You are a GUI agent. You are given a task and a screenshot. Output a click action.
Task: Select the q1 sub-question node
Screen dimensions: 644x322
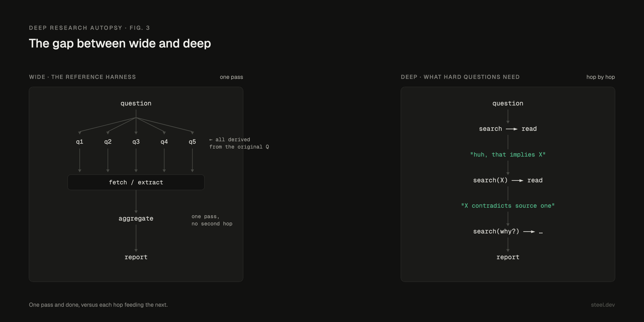(x=79, y=142)
